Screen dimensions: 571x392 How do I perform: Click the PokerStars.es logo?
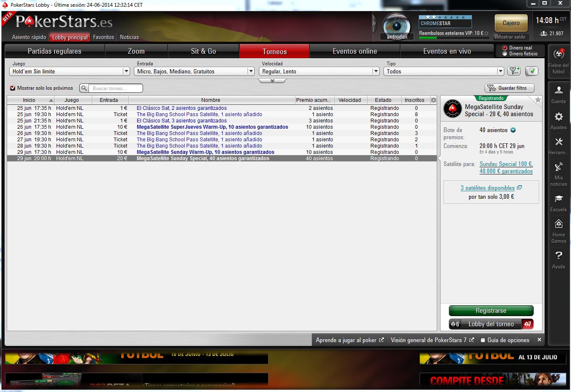64,21
